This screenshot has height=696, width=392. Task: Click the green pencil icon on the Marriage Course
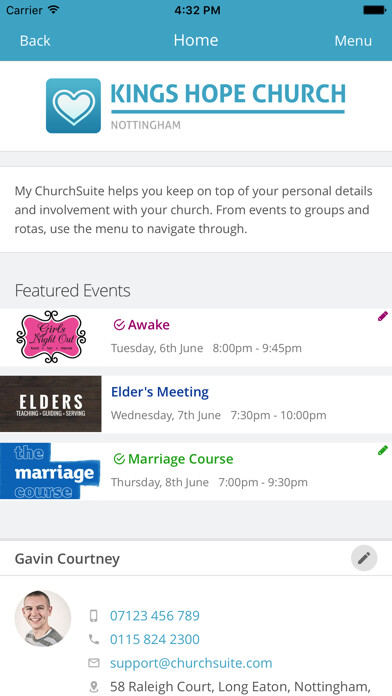[x=383, y=450]
